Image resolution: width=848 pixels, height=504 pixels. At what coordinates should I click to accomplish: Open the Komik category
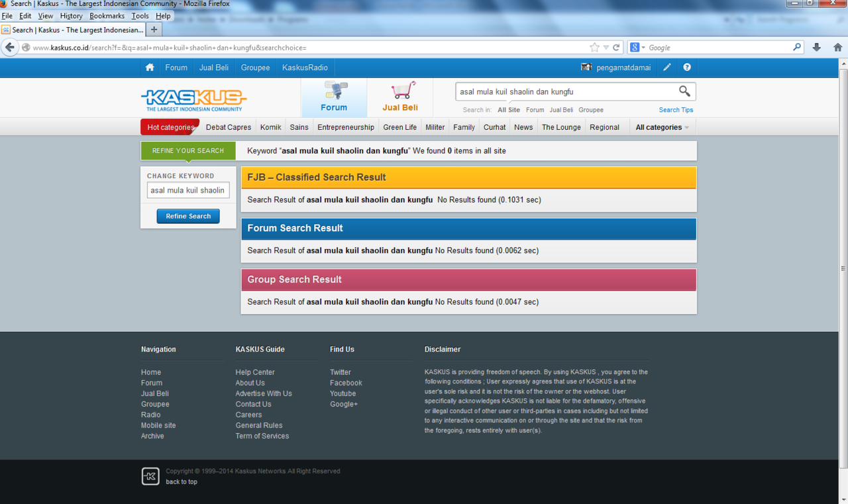[x=270, y=127]
